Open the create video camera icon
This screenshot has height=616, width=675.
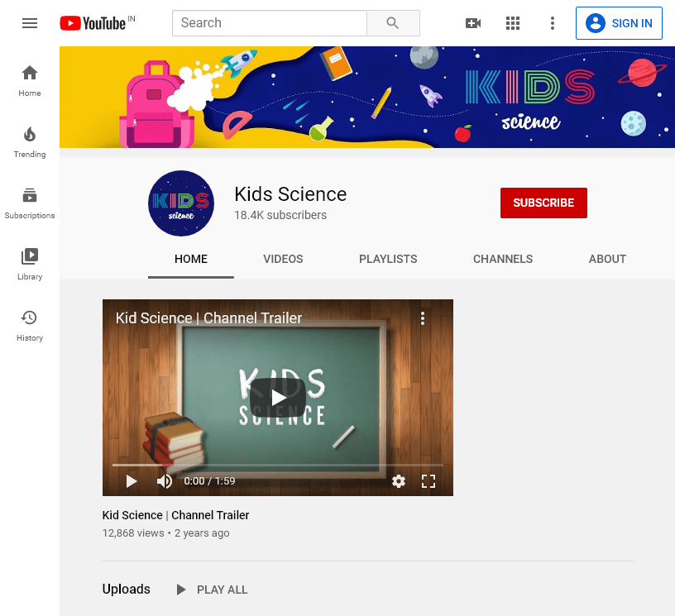point(473,23)
